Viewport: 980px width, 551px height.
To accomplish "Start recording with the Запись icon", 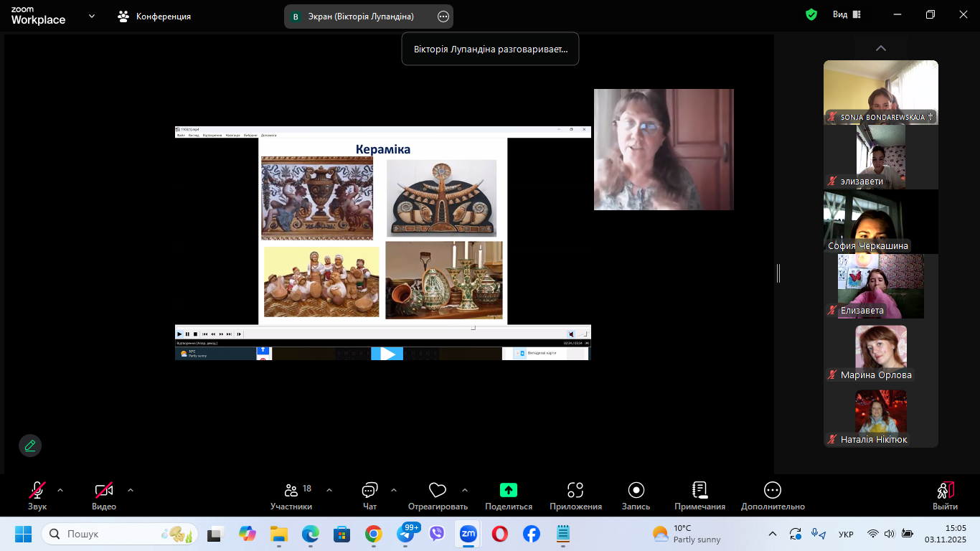I will point(636,491).
